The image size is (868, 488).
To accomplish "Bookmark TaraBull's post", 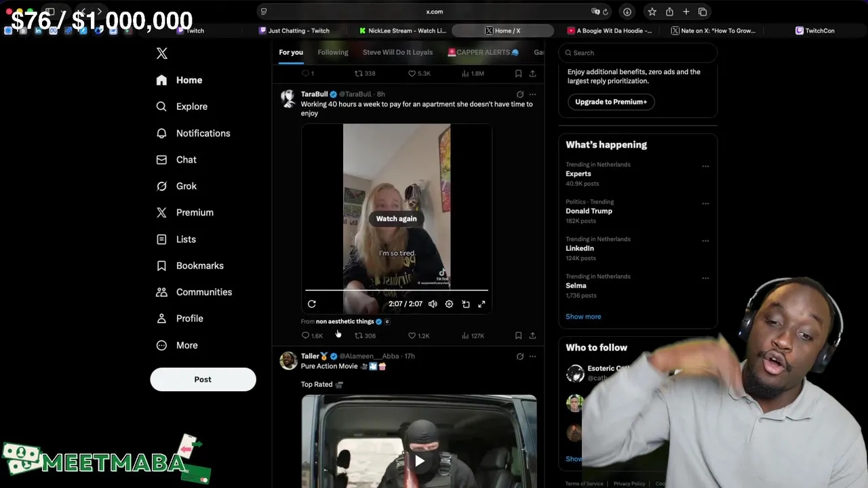I will [518, 335].
